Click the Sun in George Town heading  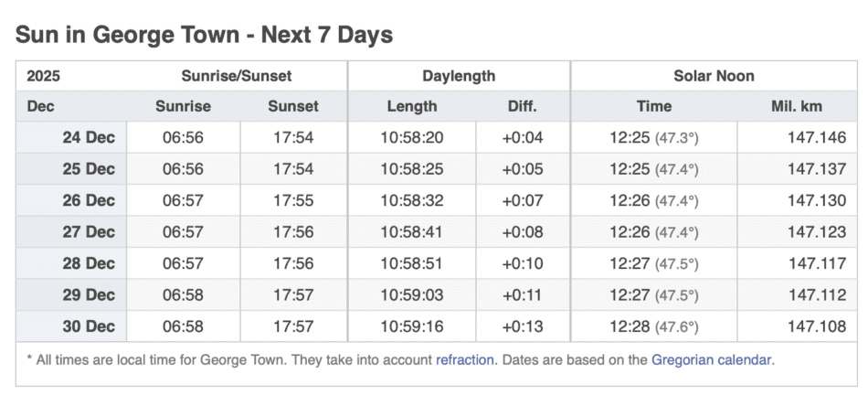tap(204, 36)
